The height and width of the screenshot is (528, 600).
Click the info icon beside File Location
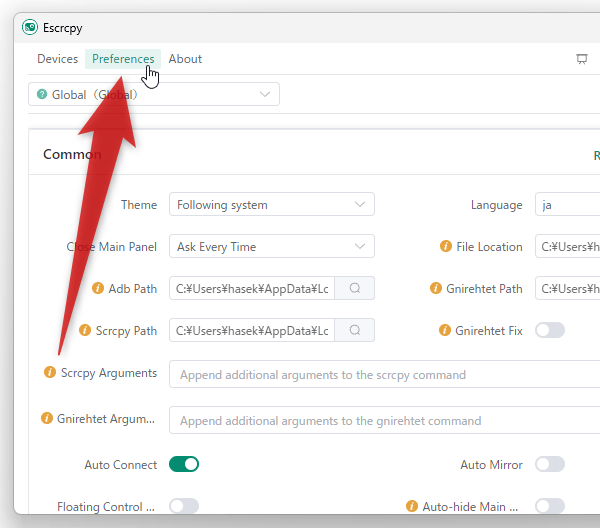pyautogui.click(x=448, y=247)
